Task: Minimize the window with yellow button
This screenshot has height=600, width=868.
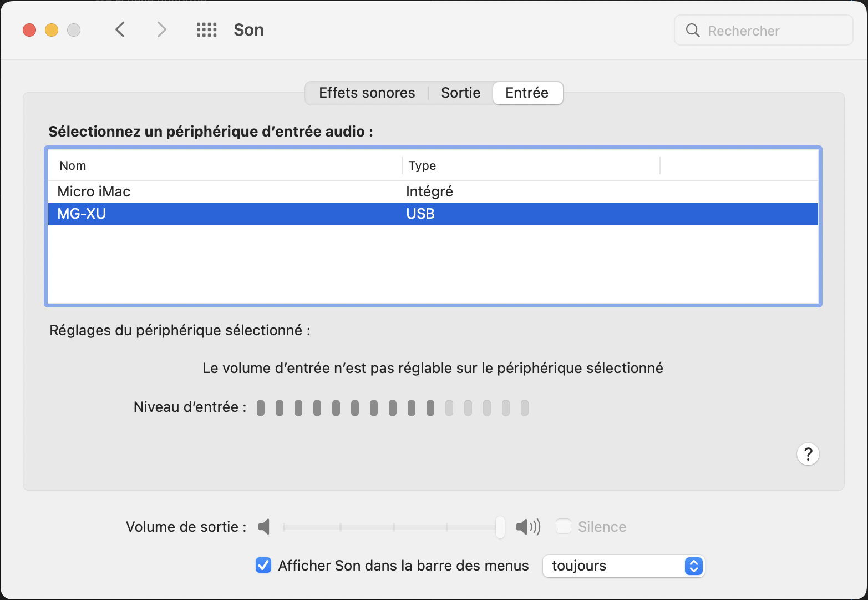Action: tap(52, 30)
